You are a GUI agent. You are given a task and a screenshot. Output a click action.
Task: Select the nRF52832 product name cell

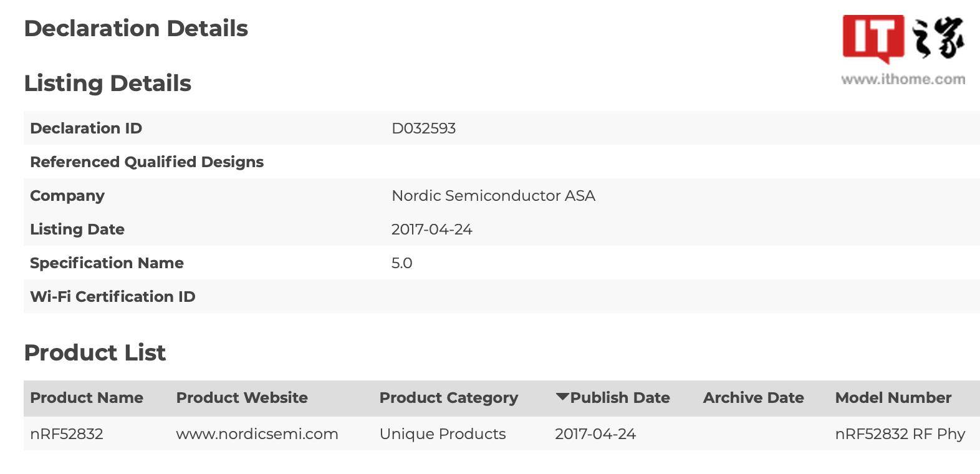pyautogui.click(x=67, y=434)
